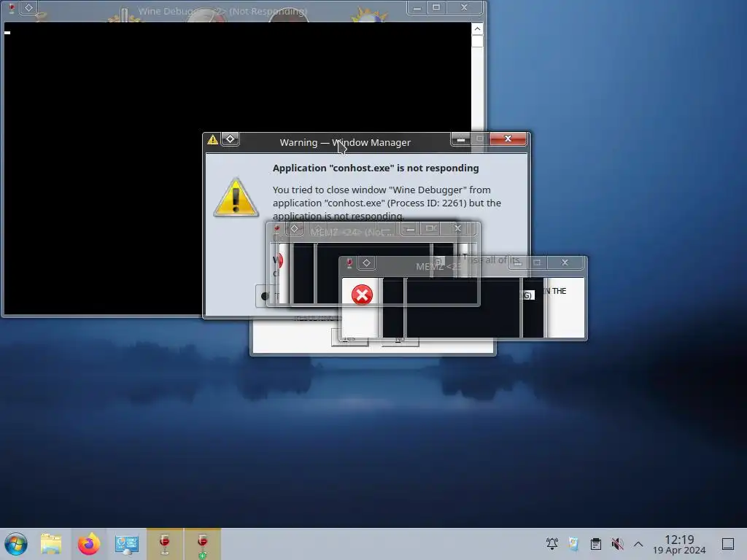The height and width of the screenshot is (560, 747).
Task: Close the MEMZ <24> window
Action: 458,228
